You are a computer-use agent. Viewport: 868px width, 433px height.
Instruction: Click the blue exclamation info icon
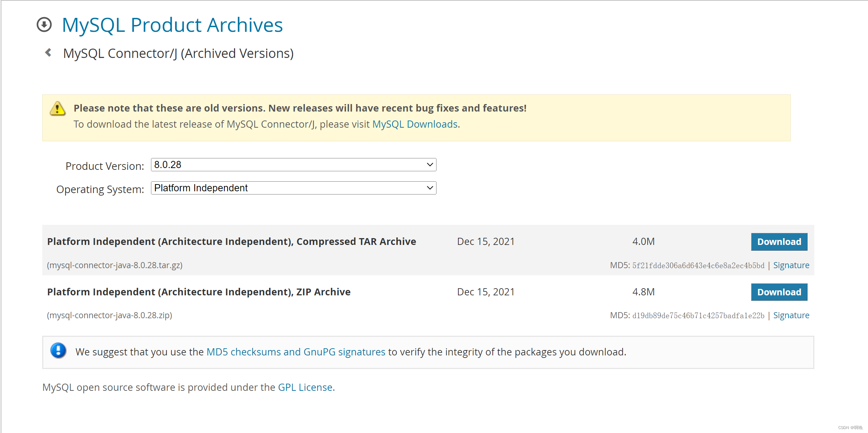click(x=58, y=350)
